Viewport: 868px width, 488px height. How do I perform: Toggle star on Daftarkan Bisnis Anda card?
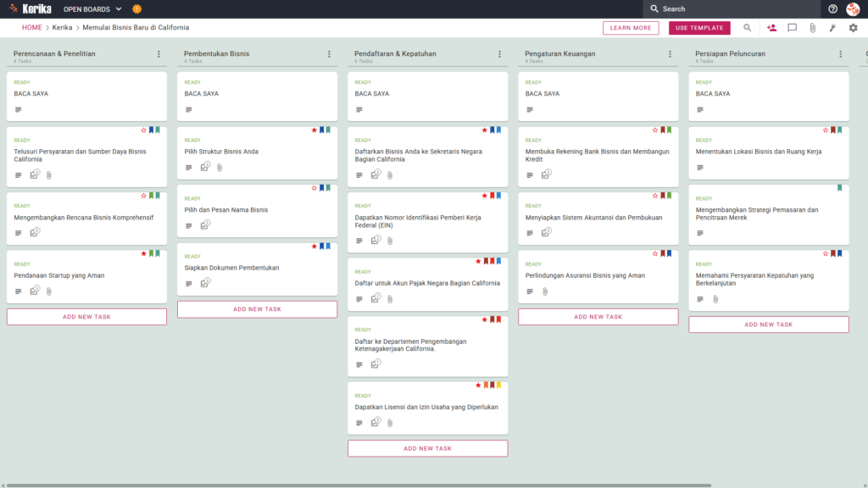pyautogui.click(x=485, y=130)
